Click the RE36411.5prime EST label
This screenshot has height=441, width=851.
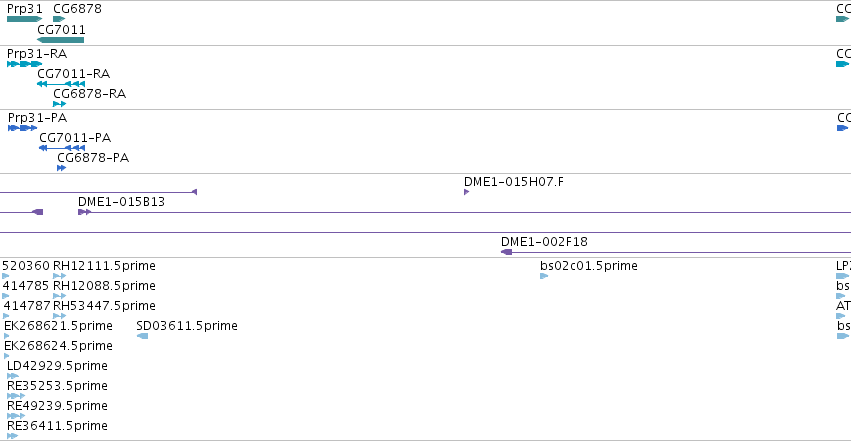point(57,426)
